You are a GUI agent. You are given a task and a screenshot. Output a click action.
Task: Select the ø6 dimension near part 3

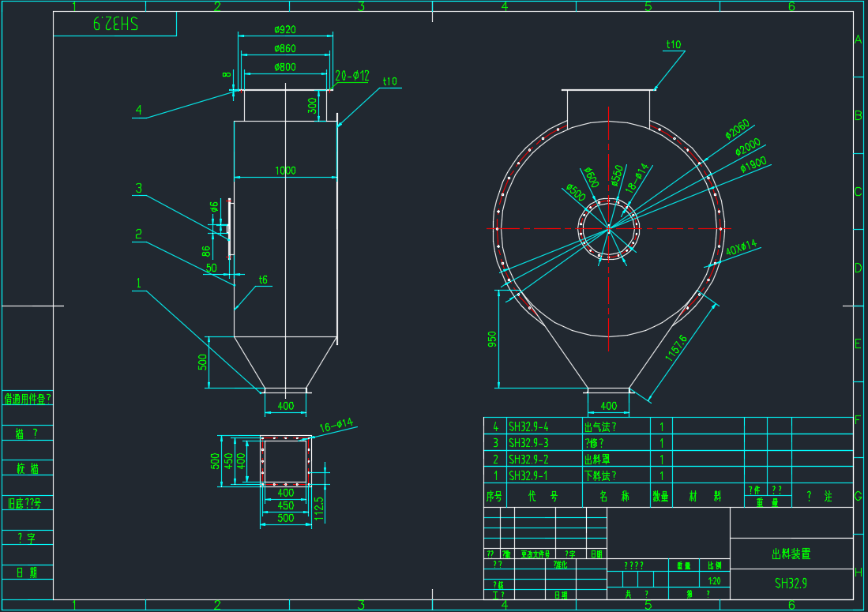(214, 208)
